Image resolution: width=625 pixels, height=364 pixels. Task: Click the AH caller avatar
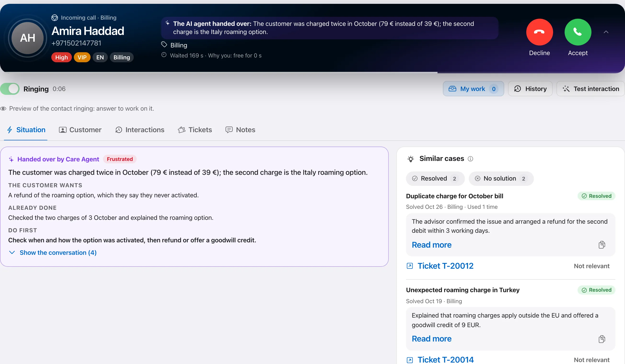click(x=28, y=38)
